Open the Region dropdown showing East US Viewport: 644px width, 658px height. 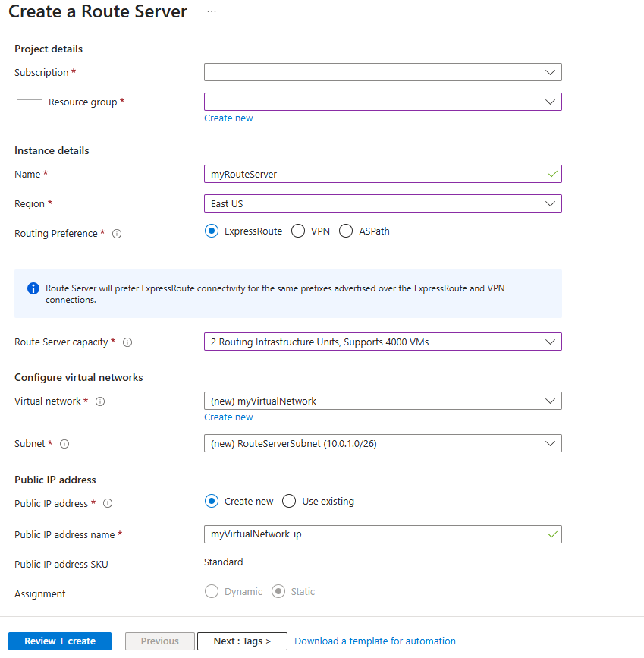click(382, 203)
